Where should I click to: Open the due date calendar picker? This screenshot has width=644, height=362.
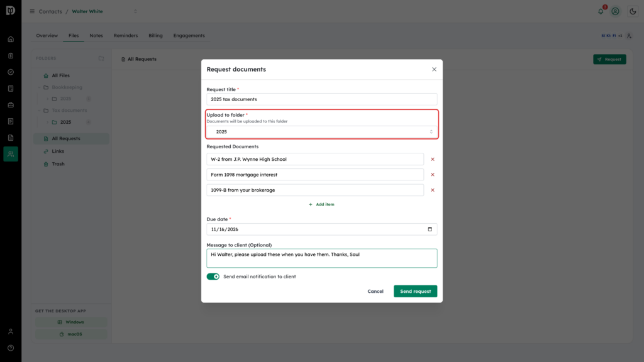[430, 229]
